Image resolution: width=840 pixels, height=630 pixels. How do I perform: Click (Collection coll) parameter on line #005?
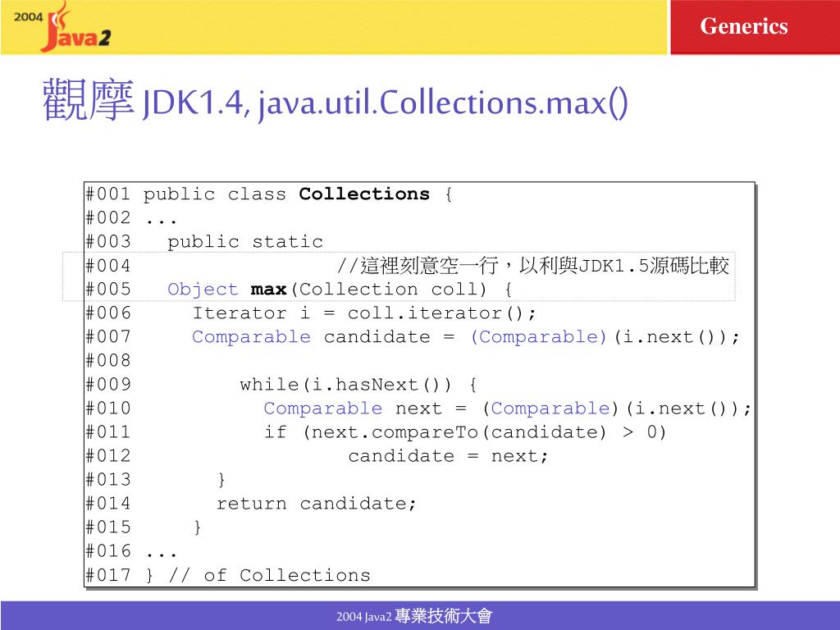389,290
